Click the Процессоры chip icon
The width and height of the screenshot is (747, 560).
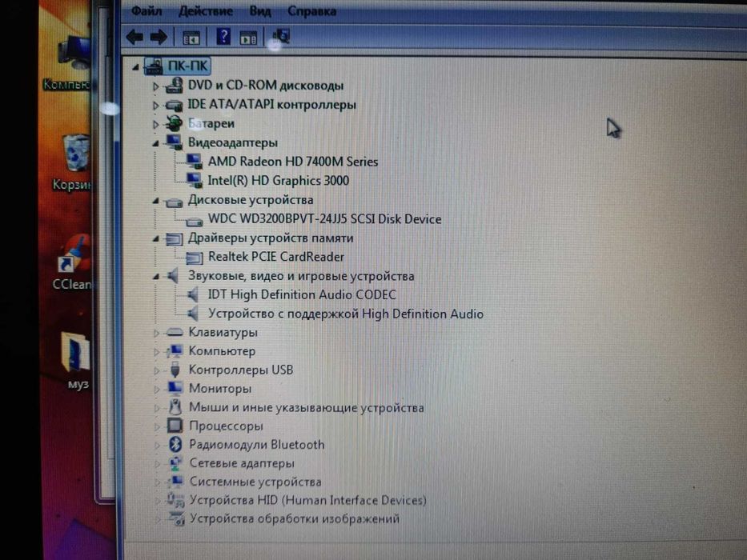[x=175, y=426]
